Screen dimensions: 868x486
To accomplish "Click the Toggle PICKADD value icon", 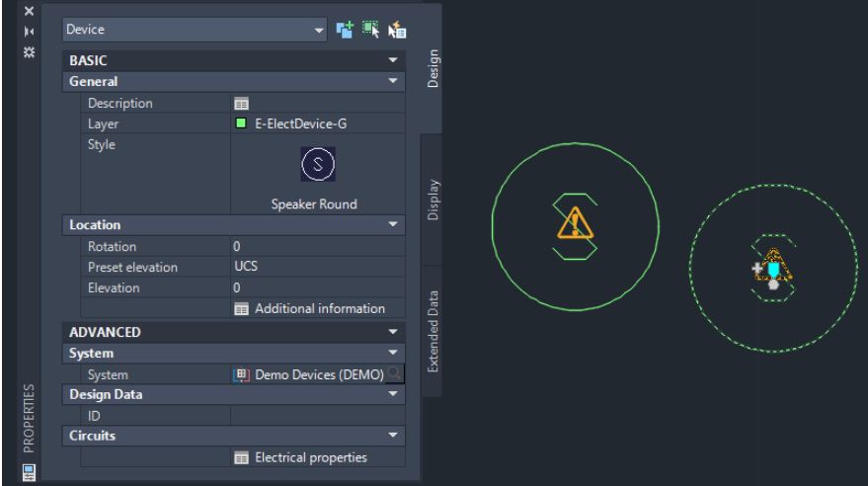I will pyautogui.click(x=345, y=30).
